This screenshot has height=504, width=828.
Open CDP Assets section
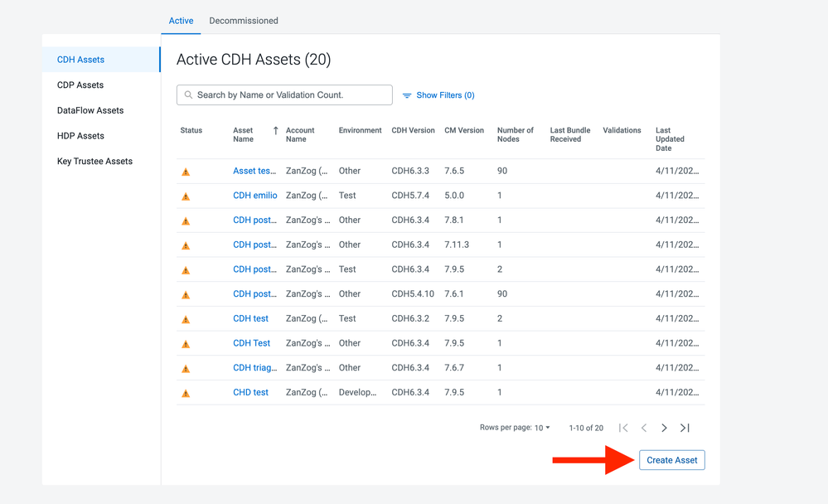pos(80,85)
